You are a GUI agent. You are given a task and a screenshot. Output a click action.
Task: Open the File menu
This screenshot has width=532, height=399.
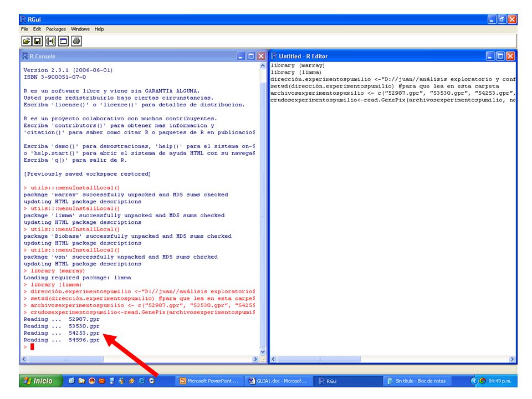pos(24,29)
